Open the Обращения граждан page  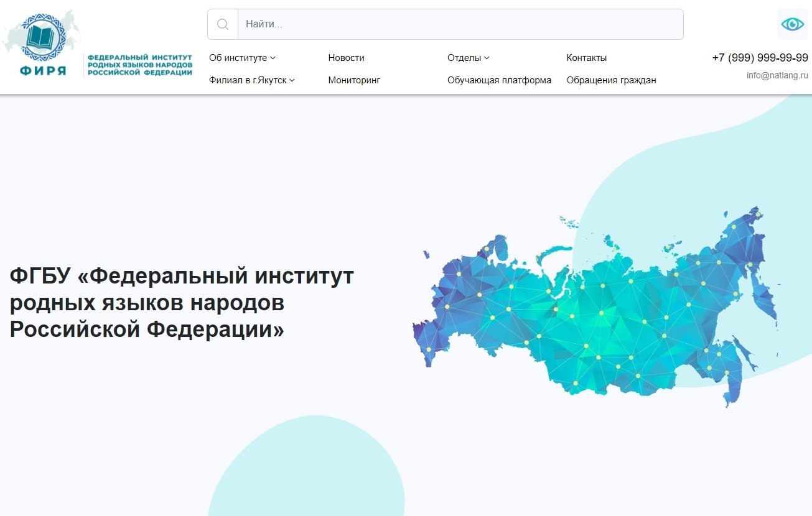point(610,80)
